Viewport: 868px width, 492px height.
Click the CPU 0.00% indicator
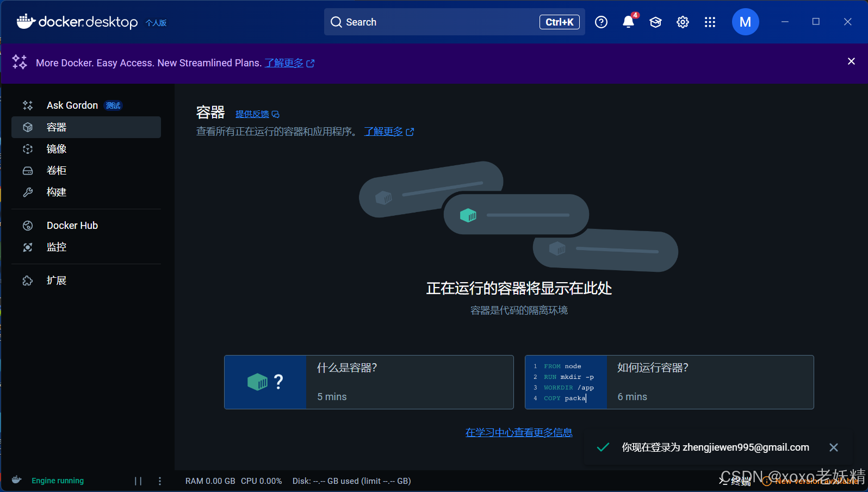262,481
